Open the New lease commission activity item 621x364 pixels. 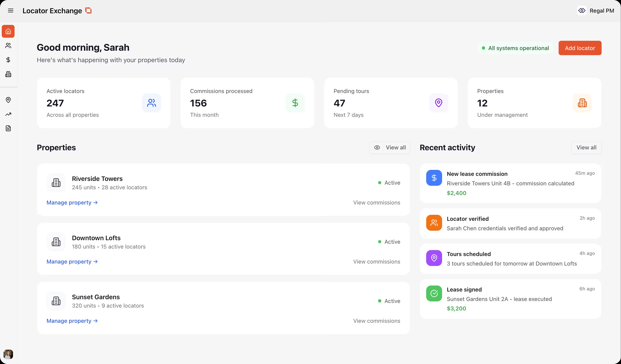(510, 183)
